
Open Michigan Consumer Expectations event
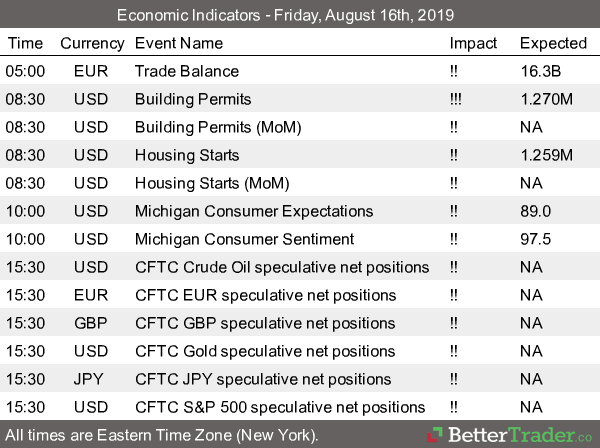tap(254, 211)
